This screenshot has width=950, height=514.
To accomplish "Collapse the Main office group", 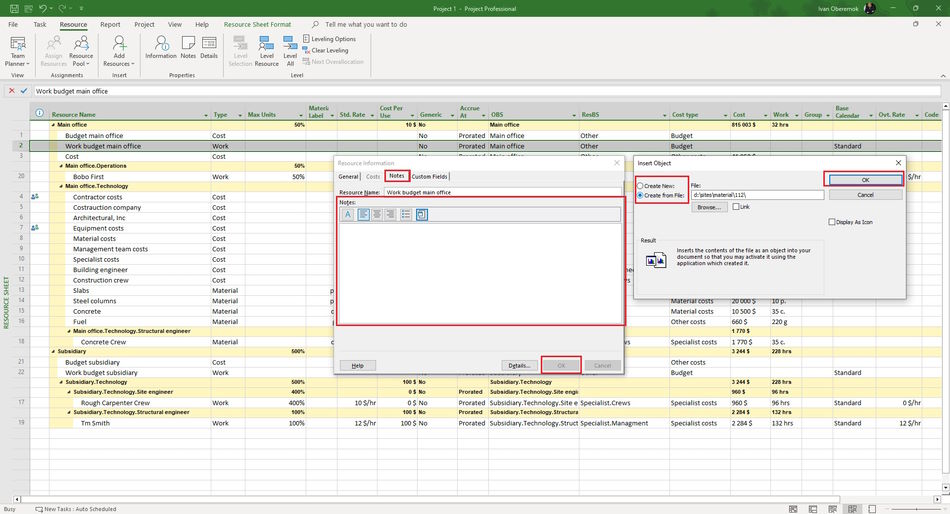I will coord(53,125).
